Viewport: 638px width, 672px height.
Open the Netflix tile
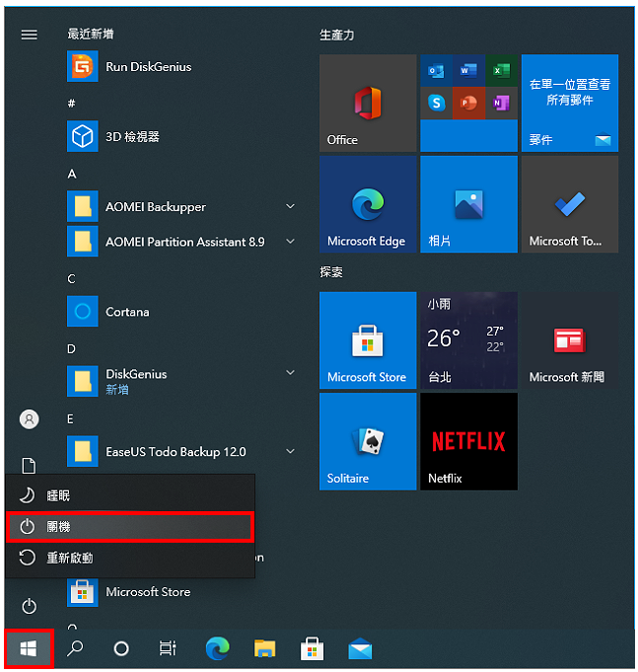468,441
